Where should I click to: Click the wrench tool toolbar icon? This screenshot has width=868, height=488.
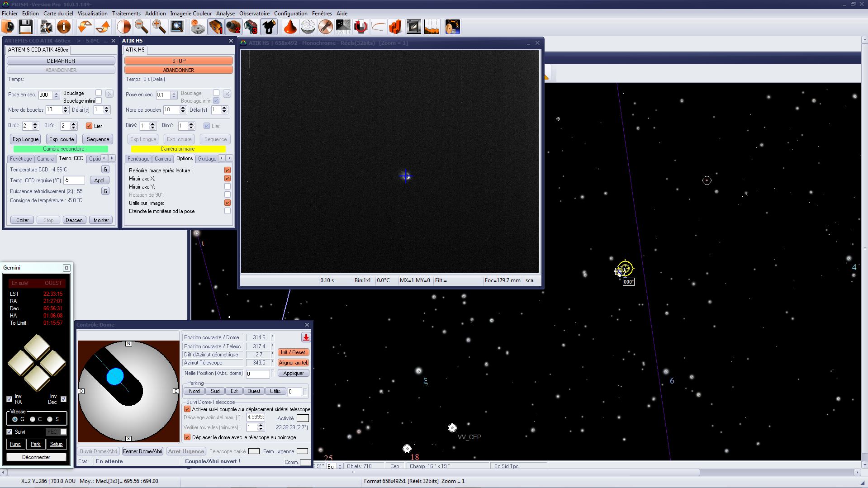(x=325, y=27)
